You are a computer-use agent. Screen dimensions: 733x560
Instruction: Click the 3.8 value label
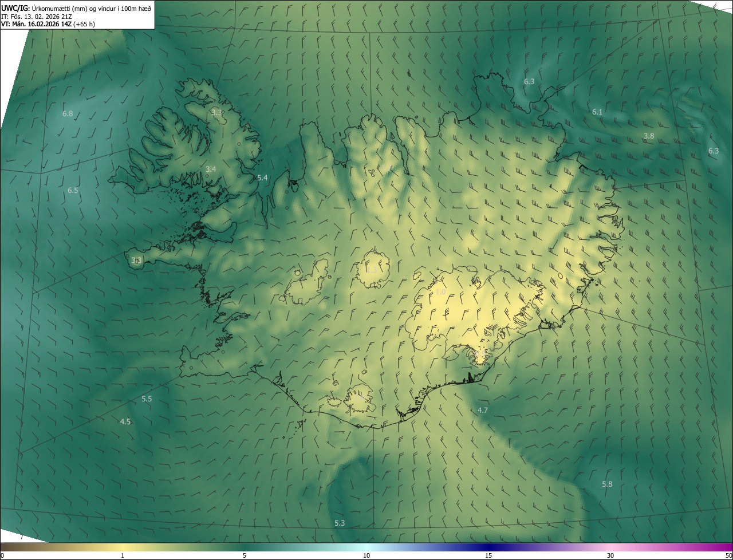coord(649,136)
